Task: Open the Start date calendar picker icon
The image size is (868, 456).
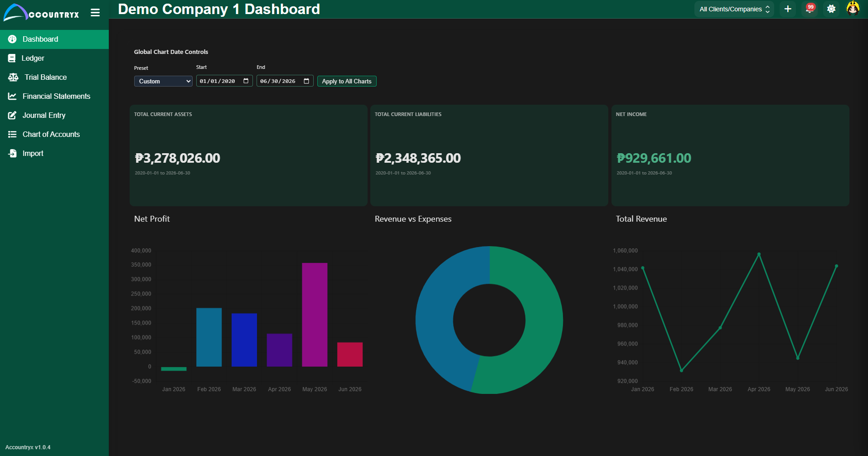Action: click(x=246, y=81)
